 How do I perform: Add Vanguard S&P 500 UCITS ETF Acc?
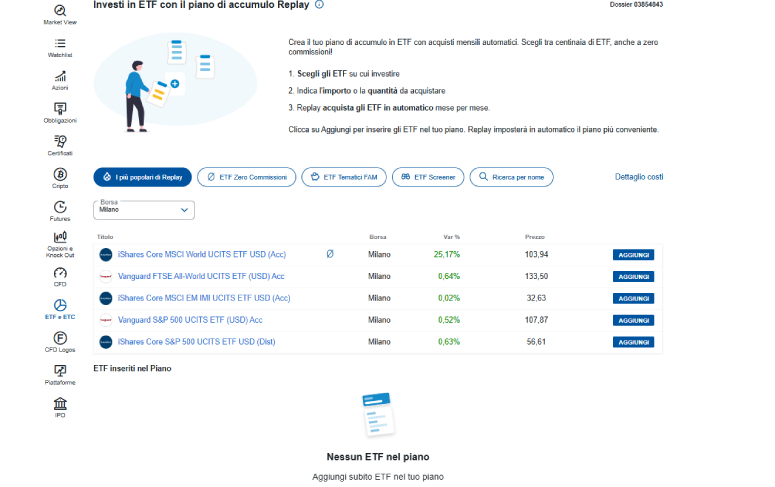pos(634,320)
